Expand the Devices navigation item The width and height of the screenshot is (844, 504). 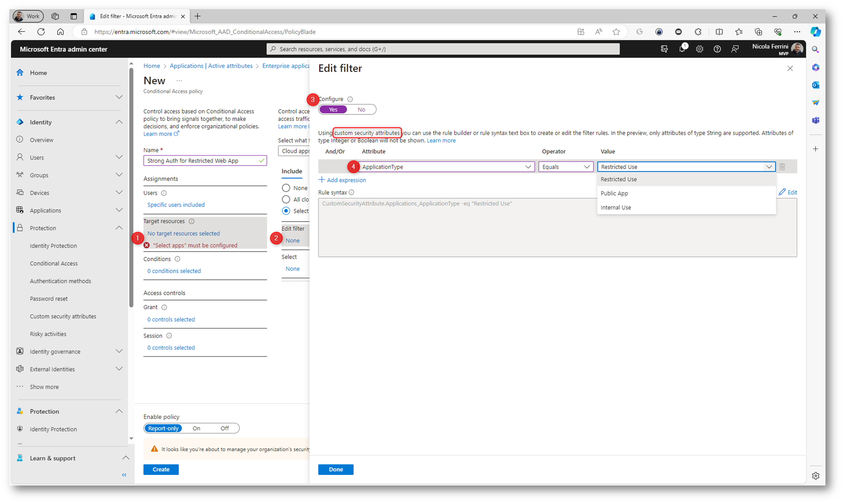tap(119, 193)
